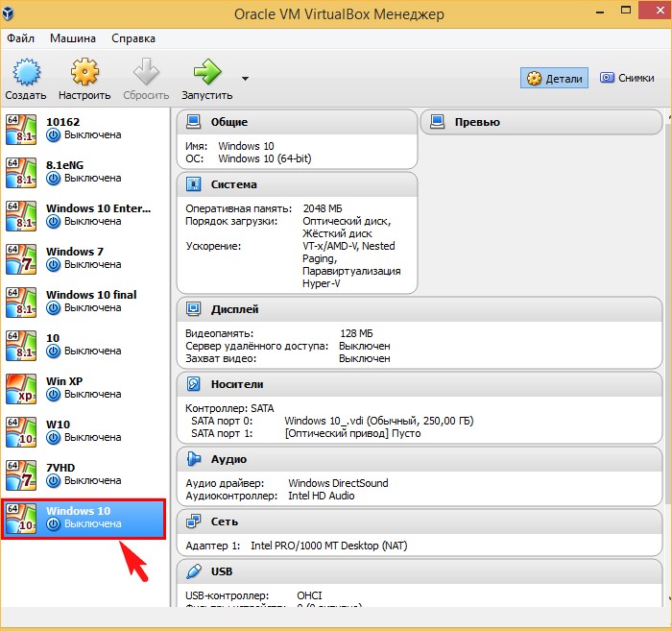Open the Носители section header title
The width and height of the screenshot is (672, 631).
pos(237,384)
